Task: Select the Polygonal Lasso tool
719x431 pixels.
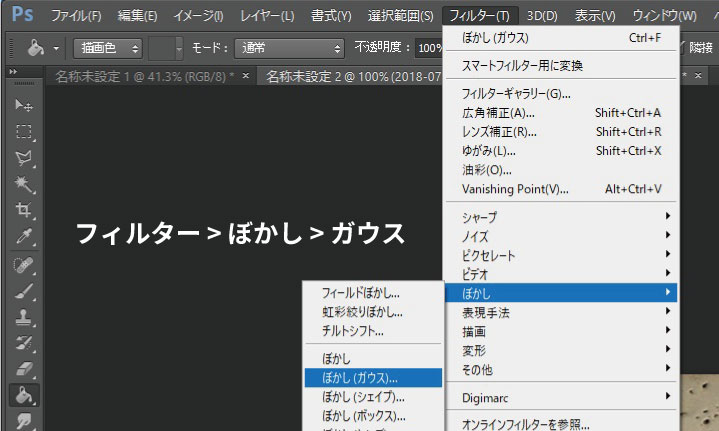Action: [23, 158]
